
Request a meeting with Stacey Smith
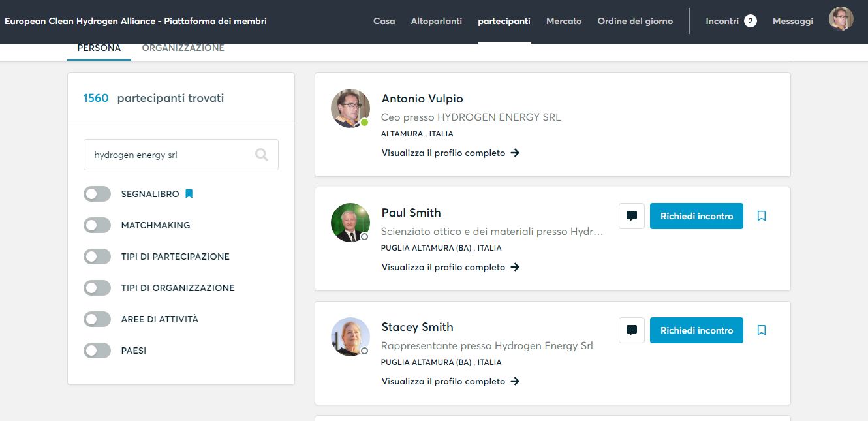click(x=696, y=330)
